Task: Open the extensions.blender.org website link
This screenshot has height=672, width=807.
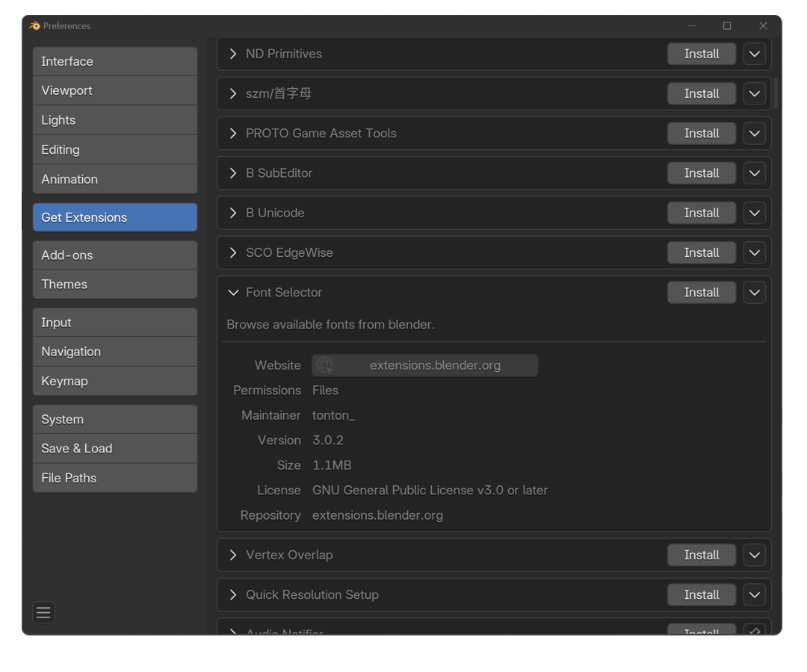Action: click(x=424, y=366)
